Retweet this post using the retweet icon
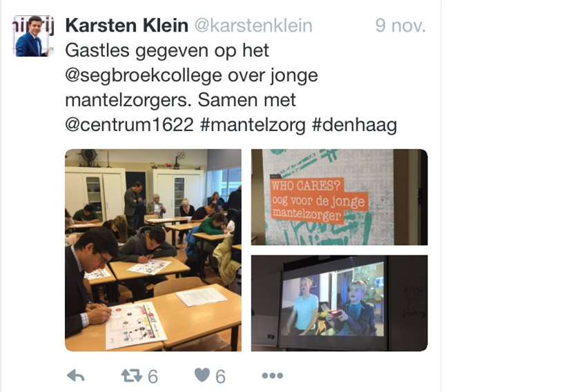This screenshot has height=392, width=562. coord(132,376)
